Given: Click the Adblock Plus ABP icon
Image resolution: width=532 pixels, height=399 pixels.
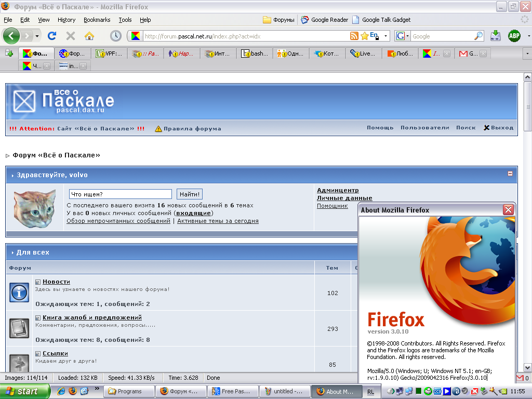Looking at the screenshot, I should [x=514, y=36].
